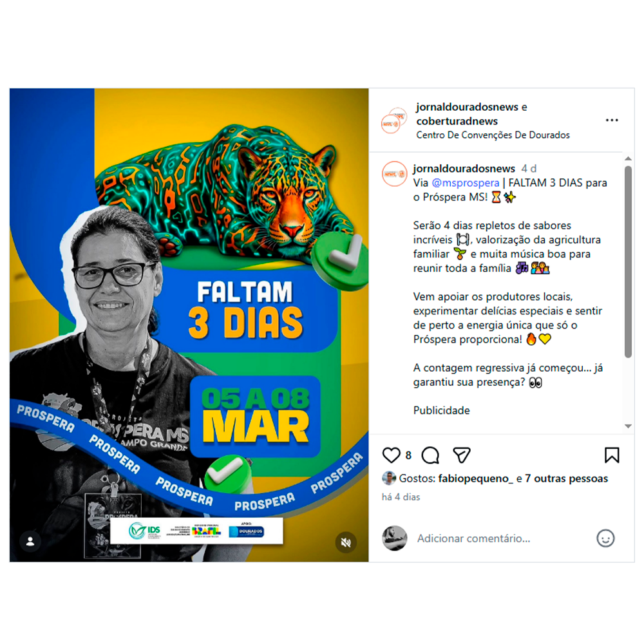This screenshot has width=644, height=644.
Task: Open Centro De Convenções De Dourados location
Action: (x=493, y=135)
